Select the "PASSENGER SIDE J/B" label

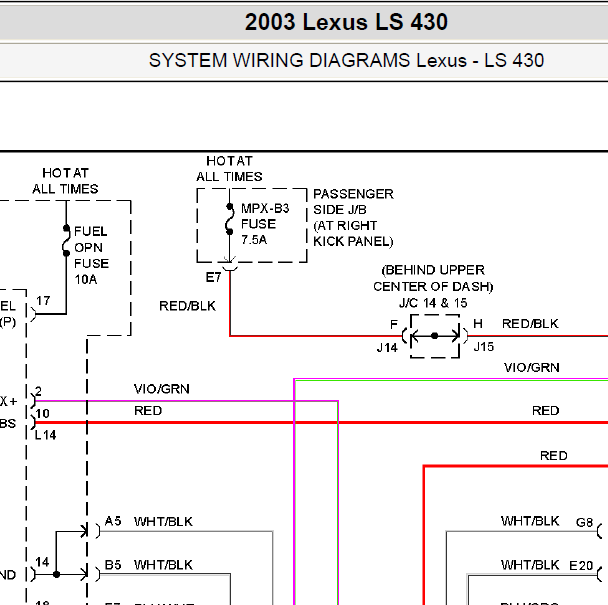(353, 202)
